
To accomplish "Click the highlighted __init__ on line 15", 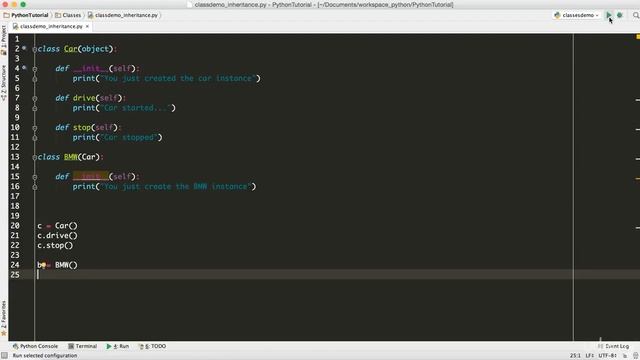I will [91, 176].
